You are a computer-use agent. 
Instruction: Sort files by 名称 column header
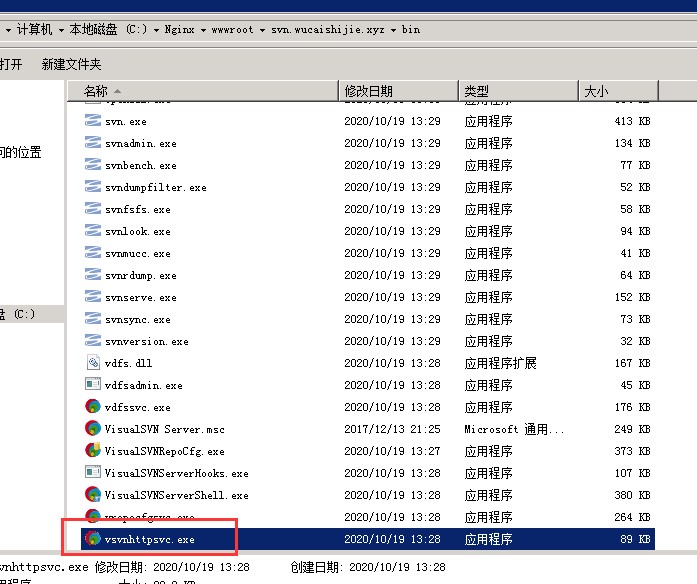95,91
